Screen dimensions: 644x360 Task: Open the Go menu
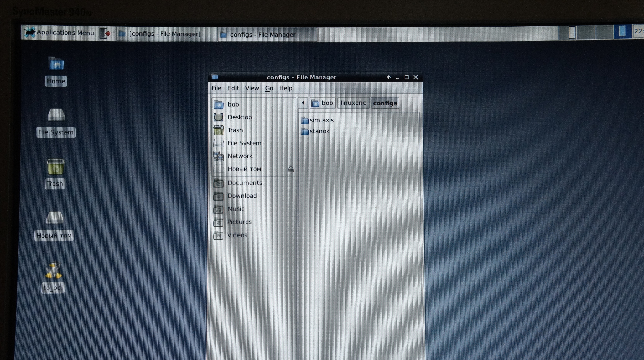coord(269,88)
